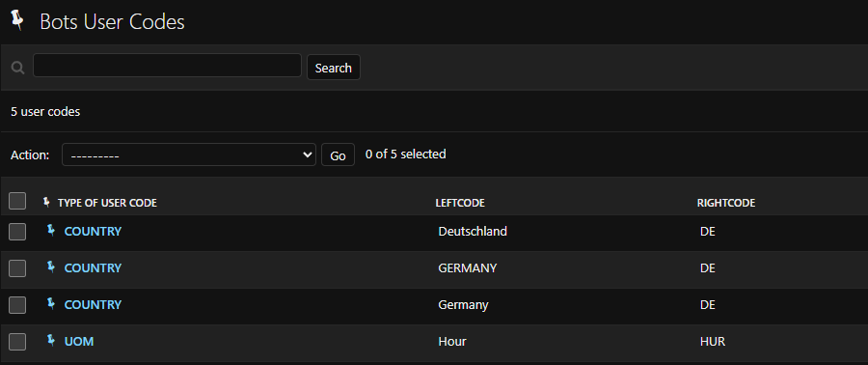Screen dimensions: 868x365
Task: Open the COUNTRY link for Deutschland
Action: pos(93,232)
